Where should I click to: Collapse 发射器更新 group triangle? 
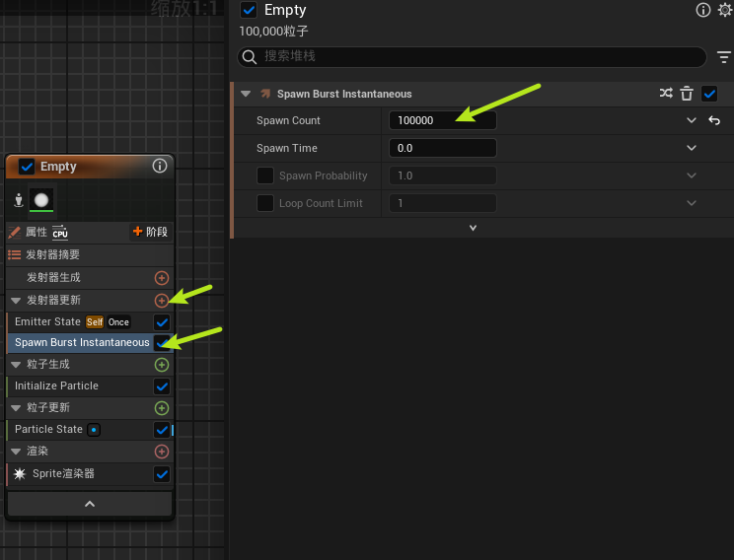[16, 301]
